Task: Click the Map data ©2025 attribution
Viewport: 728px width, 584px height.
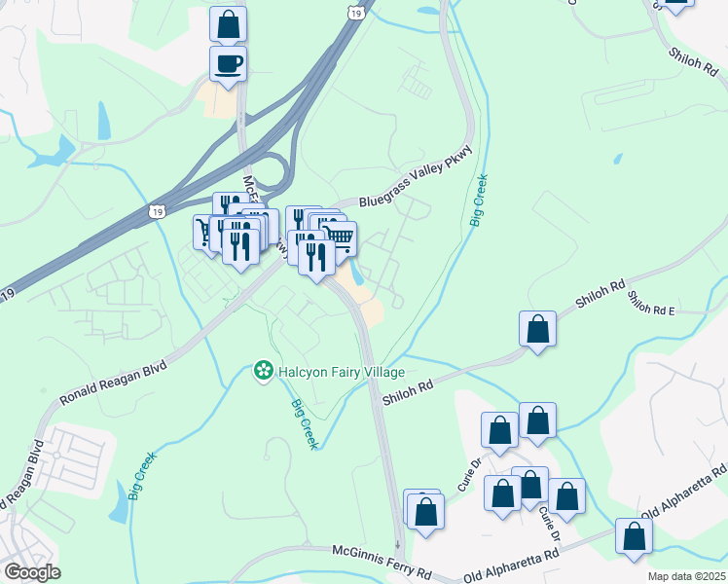Action: [x=687, y=576]
